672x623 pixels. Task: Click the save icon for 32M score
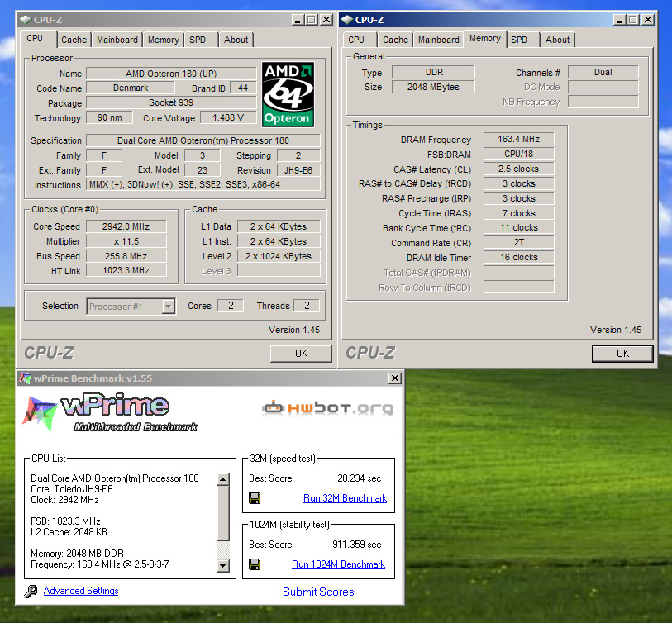(255, 498)
